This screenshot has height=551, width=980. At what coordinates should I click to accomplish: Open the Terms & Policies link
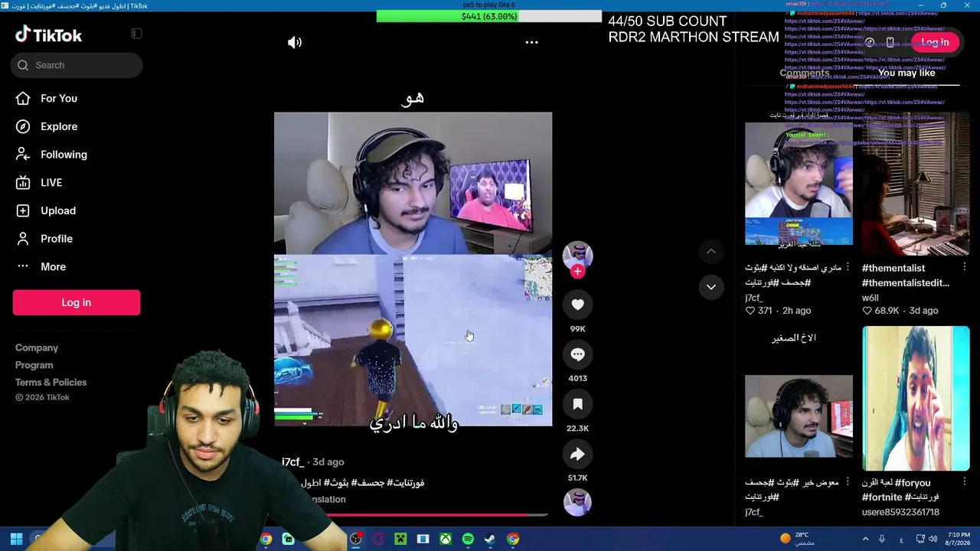(51, 383)
